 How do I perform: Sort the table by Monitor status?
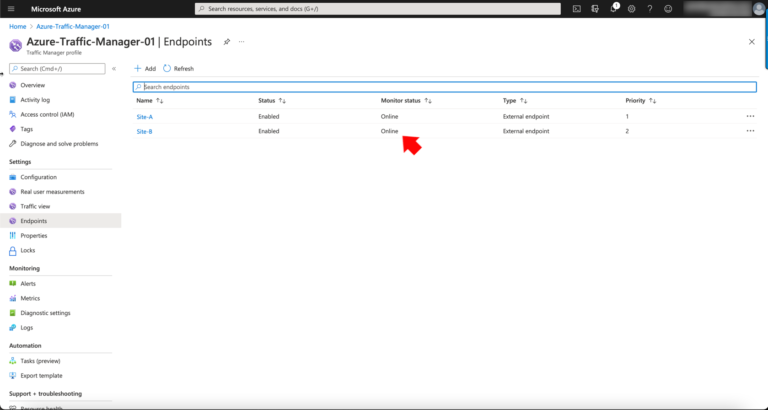[x=406, y=100]
